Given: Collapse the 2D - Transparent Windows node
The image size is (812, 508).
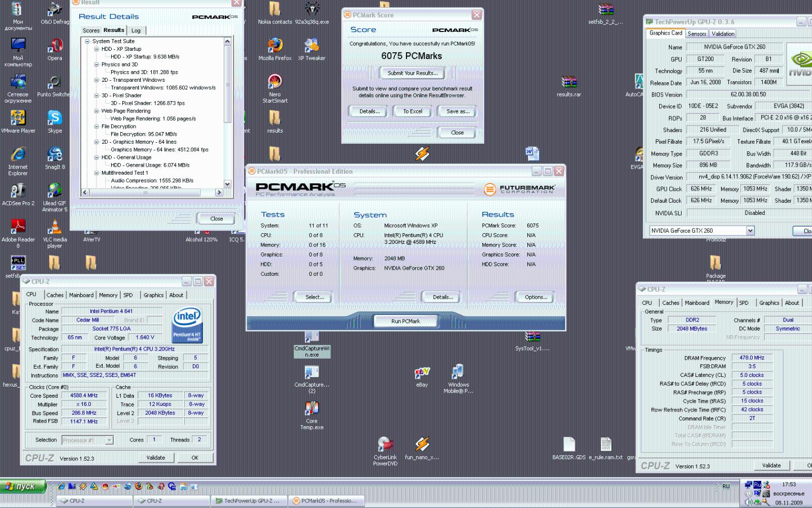Looking at the screenshot, I should (96, 80).
